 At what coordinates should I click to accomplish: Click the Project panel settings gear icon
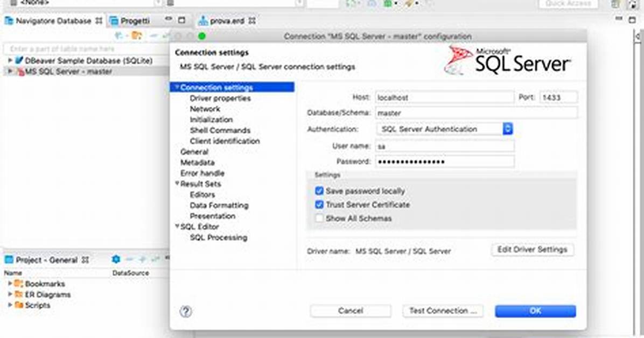coord(116,259)
